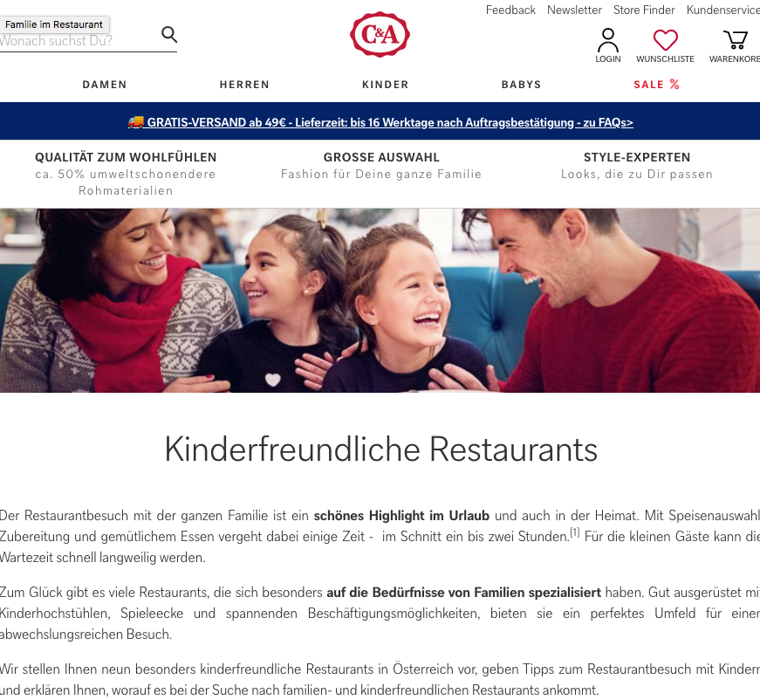This screenshot has height=700, width=760.
Task: Open the Login user icon
Action: 608,40
